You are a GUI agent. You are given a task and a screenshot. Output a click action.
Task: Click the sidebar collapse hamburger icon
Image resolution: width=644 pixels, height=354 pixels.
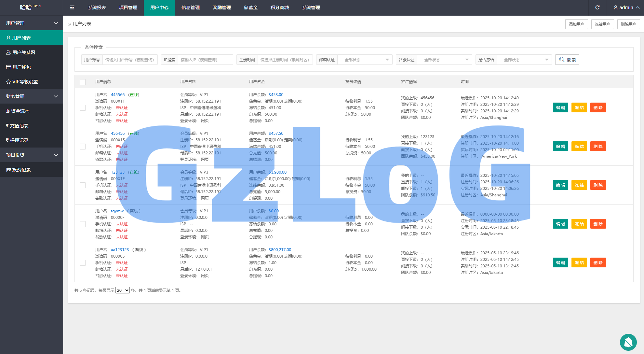72,7
